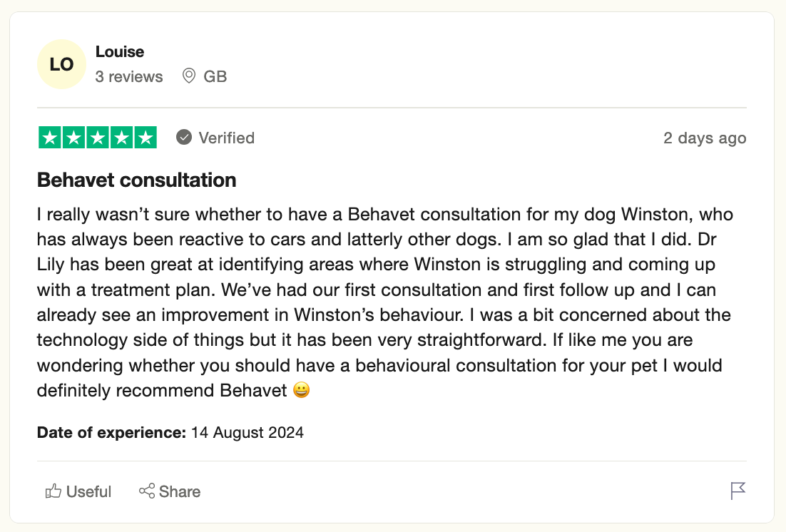Screen dimensions: 786x532
Task: Click the location pin icon
Action: (188, 76)
